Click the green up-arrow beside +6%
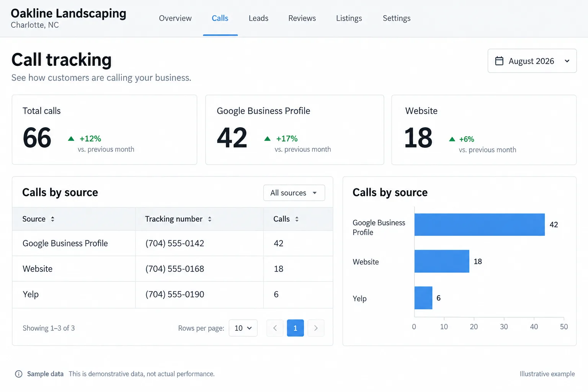588x392 pixels. (x=452, y=139)
